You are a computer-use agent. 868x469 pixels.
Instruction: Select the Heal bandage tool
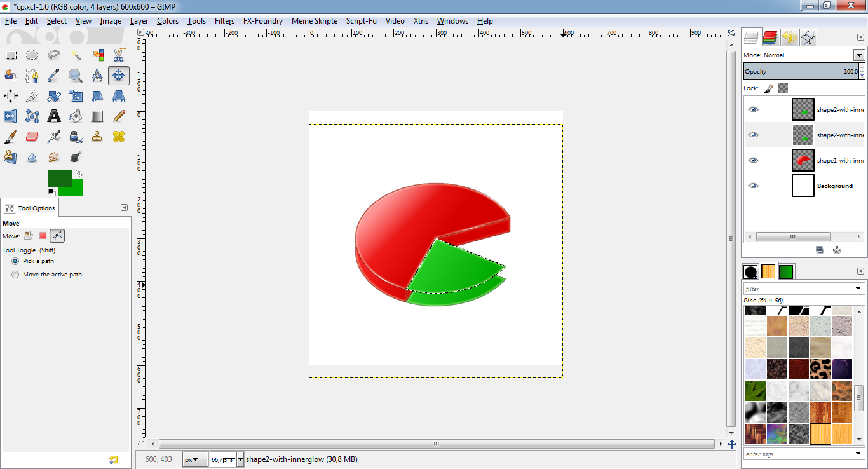point(119,137)
